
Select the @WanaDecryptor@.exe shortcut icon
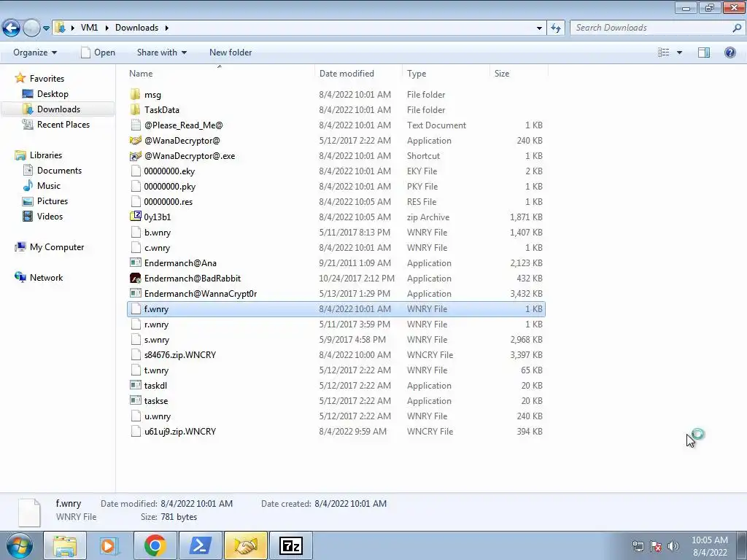[x=135, y=156]
